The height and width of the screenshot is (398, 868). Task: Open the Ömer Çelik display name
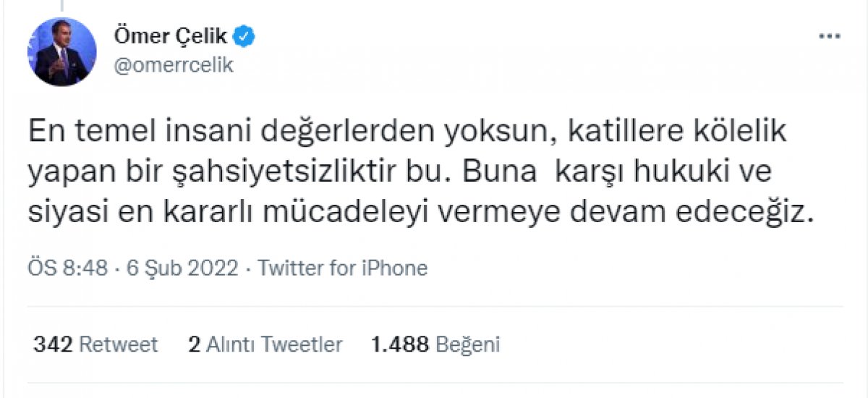171,36
